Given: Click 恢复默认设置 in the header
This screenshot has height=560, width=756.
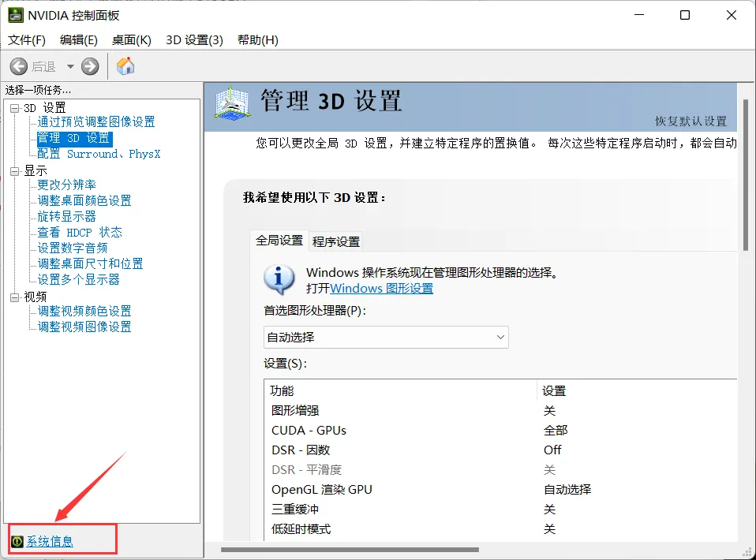Looking at the screenshot, I should click(x=691, y=121).
